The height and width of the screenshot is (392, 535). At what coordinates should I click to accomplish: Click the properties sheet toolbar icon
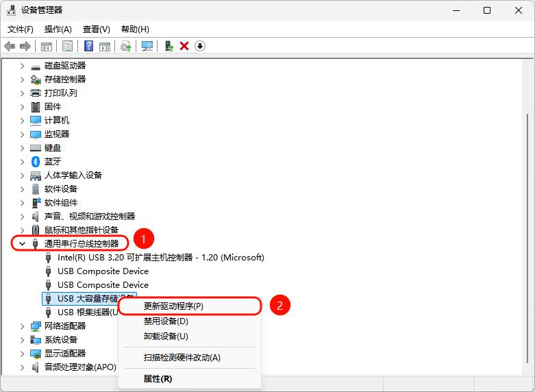(x=68, y=46)
